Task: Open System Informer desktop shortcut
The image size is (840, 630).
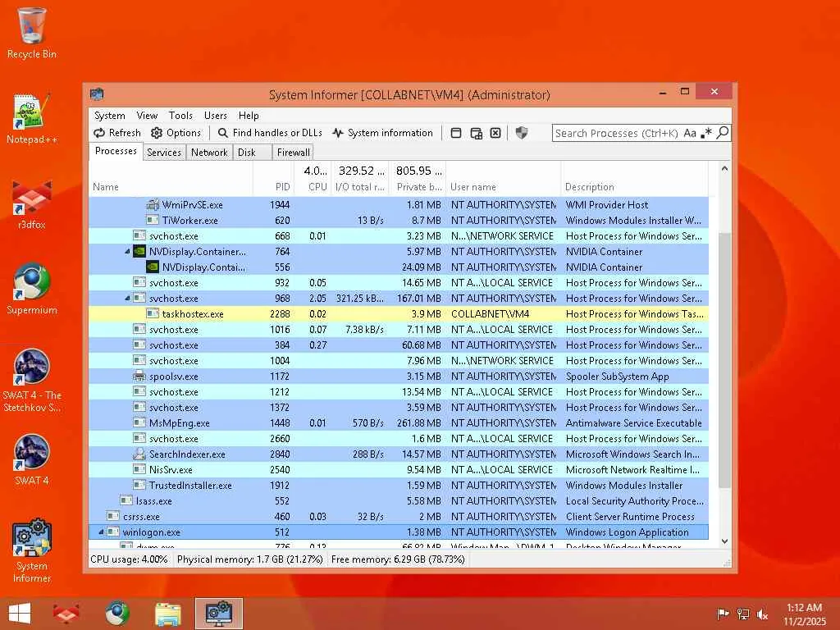Action: pyautogui.click(x=32, y=550)
